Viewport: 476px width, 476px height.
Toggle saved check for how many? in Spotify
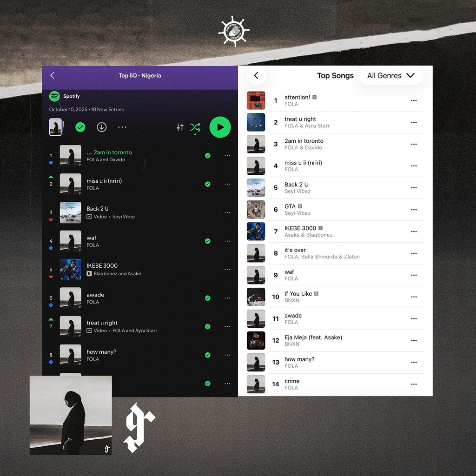208,355
